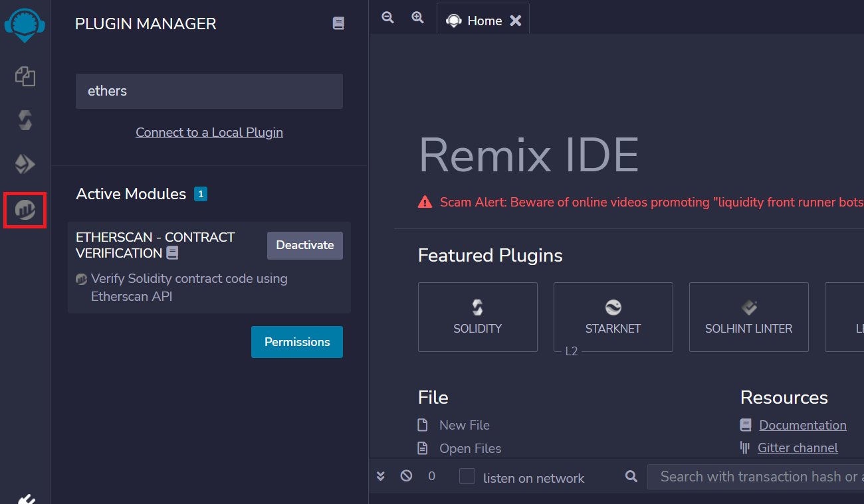This screenshot has height=504, width=864.
Task: Open the Documentation resource link
Action: pos(803,425)
